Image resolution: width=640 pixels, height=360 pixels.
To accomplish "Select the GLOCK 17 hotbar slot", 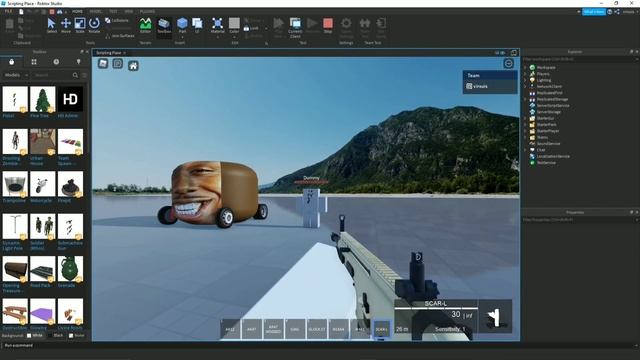I will pyautogui.click(x=317, y=329).
